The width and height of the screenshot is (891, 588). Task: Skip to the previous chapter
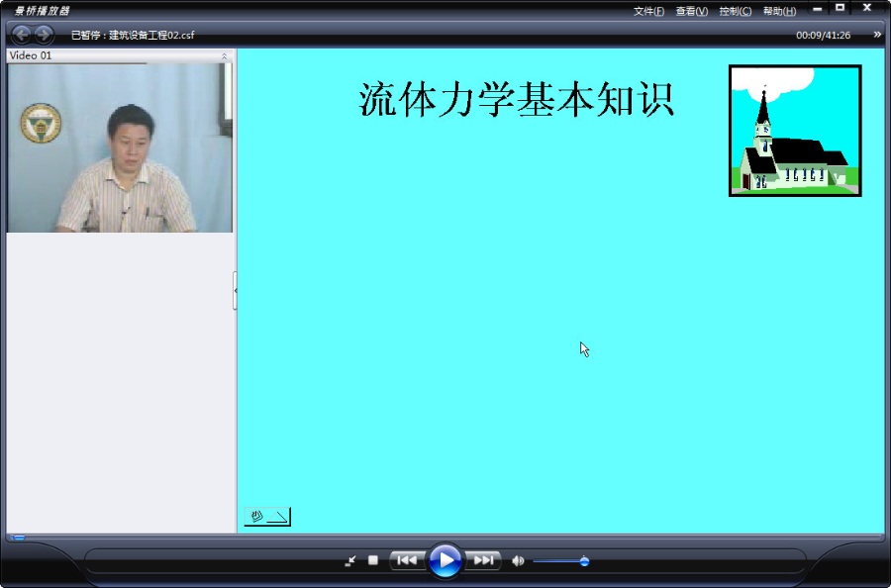(x=407, y=560)
